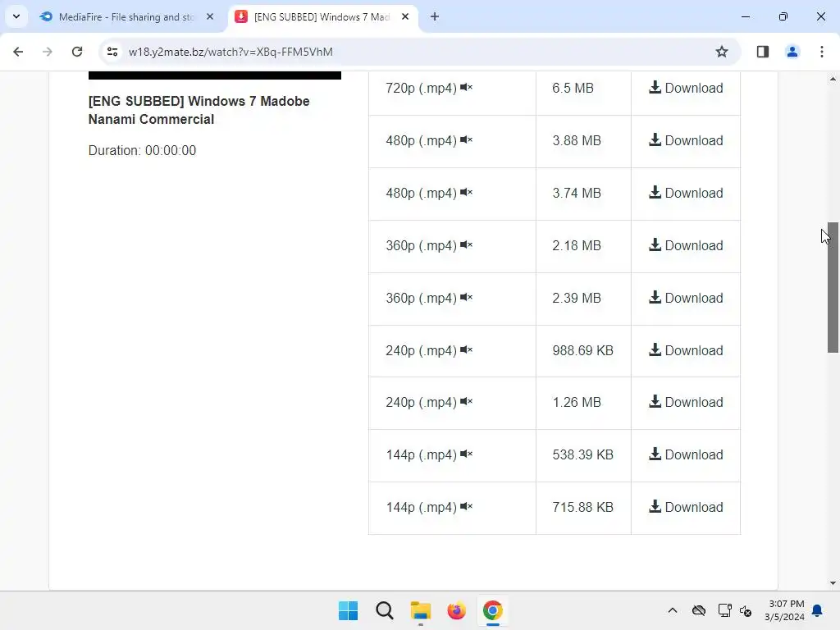Bookmark this page with the star

tap(722, 52)
